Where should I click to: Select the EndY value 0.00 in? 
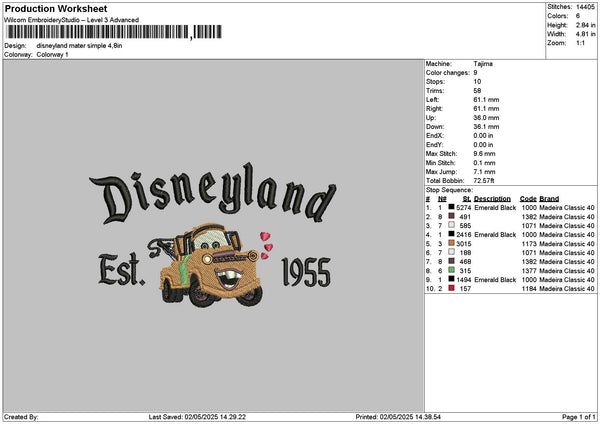point(483,145)
